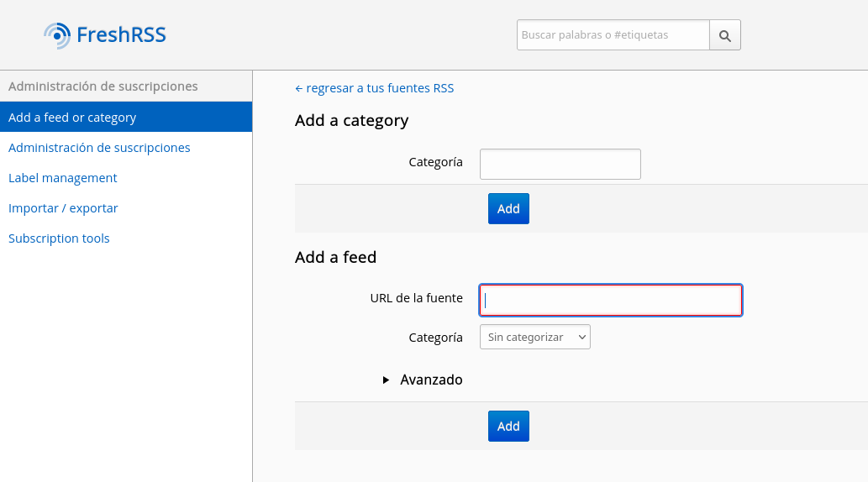This screenshot has height=482, width=868.
Task: Click the 'URL de la fuente' text box
Action: point(610,300)
